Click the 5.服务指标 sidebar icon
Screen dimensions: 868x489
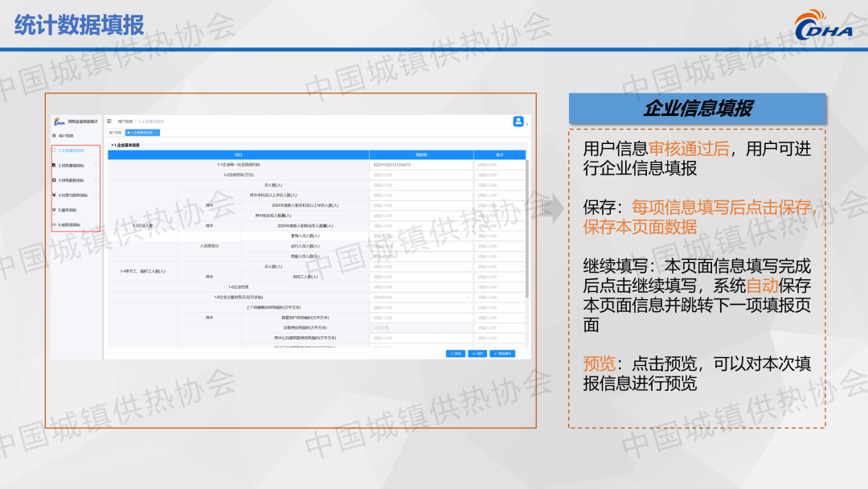(x=54, y=210)
